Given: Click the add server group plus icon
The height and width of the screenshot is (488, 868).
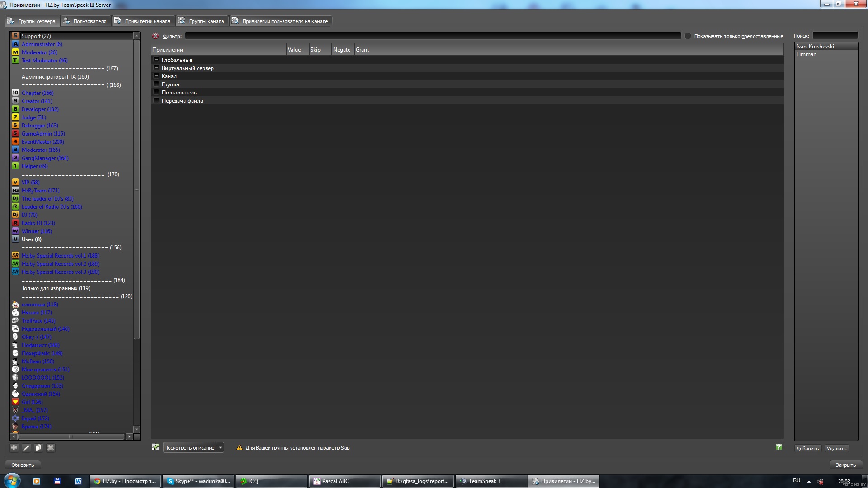Looking at the screenshot, I should (x=14, y=448).
